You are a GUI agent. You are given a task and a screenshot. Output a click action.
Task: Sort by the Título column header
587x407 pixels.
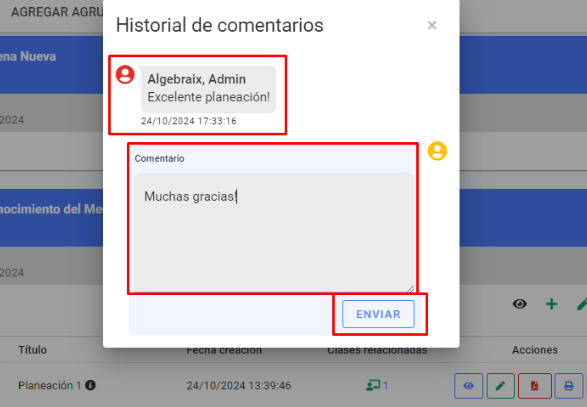click(33, 350)
